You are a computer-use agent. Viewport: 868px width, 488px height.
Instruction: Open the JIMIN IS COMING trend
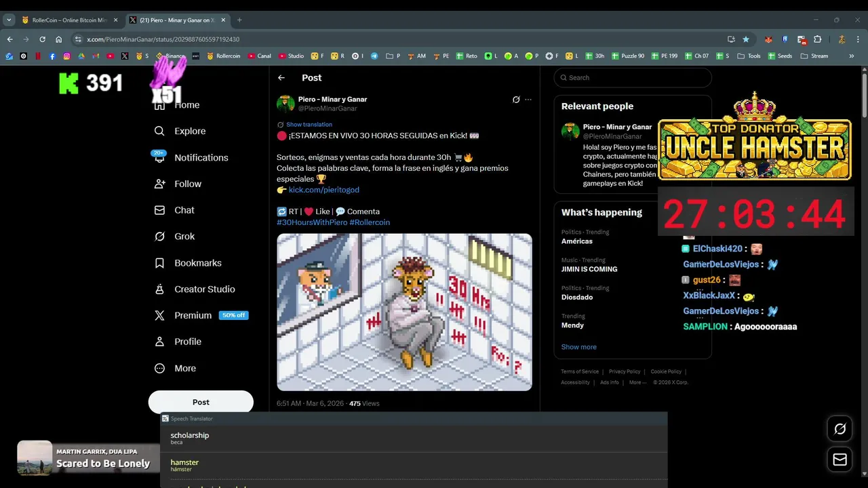coord(589,269)
